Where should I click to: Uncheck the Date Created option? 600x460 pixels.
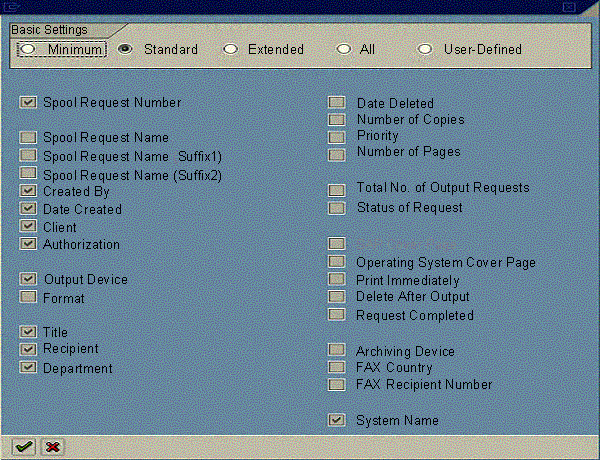[28, 209]
